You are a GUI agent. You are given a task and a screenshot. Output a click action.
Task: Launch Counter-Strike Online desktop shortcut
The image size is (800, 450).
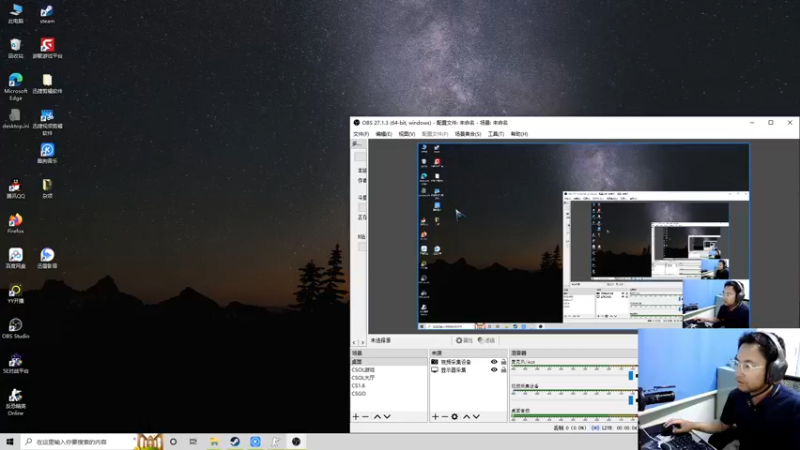16,402
